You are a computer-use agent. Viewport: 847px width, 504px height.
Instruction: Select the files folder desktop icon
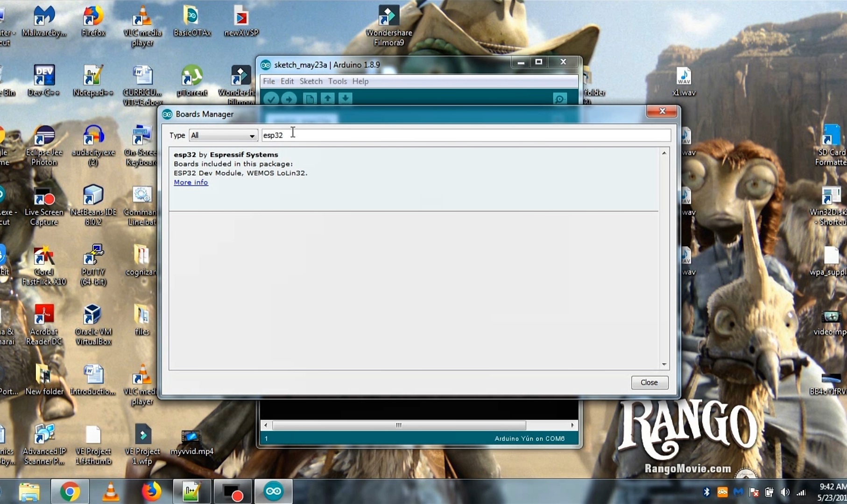coord(142,320)
